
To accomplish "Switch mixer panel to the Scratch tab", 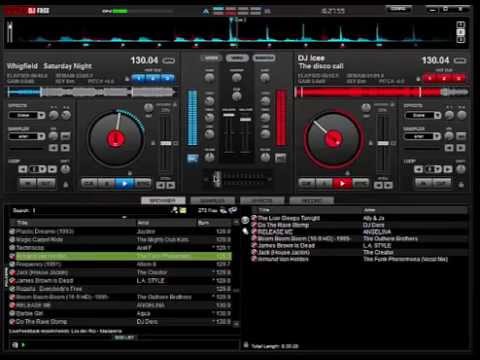I will pyautogui.click(x=264, y=58).
